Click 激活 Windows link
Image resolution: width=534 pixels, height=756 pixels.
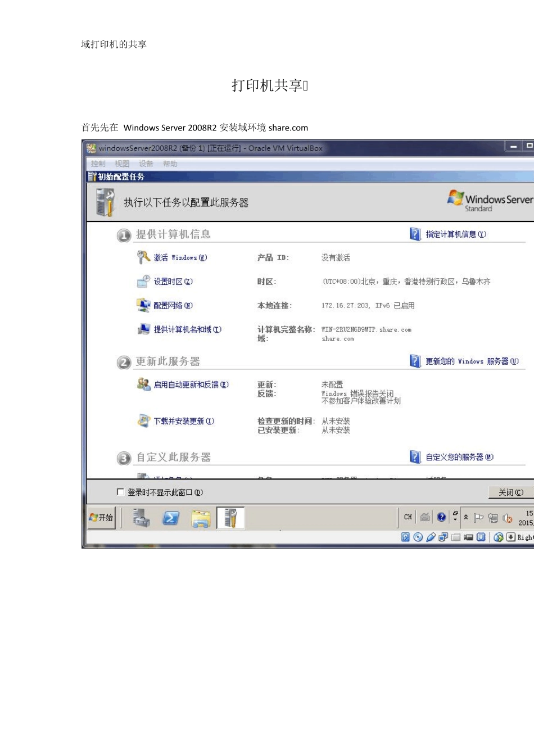coord(180,257)
